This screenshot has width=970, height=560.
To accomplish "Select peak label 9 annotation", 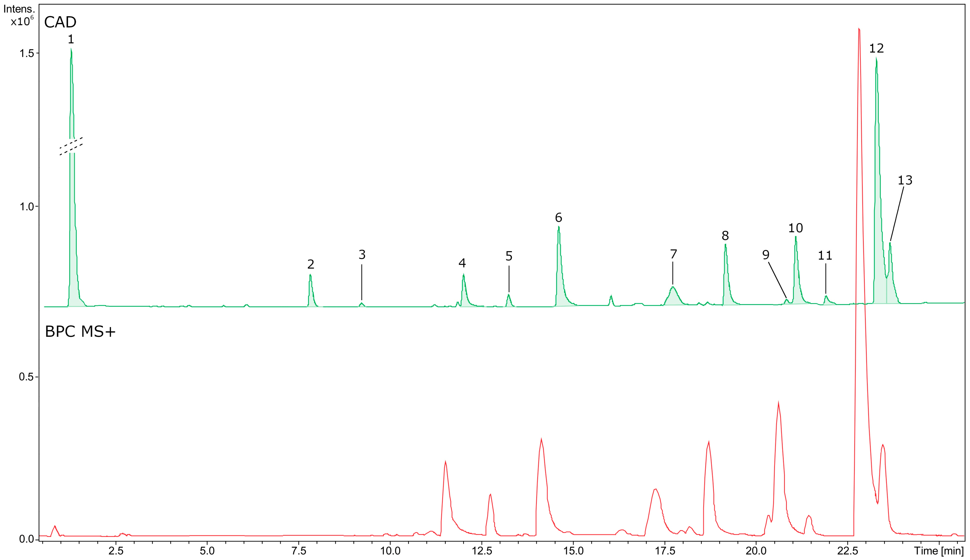I will (766, 255).
